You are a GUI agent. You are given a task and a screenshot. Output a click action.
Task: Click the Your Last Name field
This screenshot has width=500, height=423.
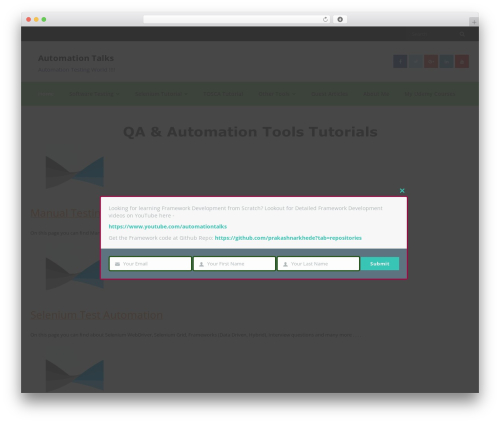point(318,264)
